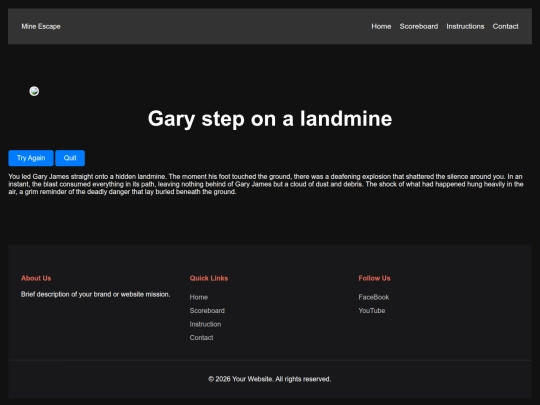Select the heading Gary step on a landmine
The image size is (540, 405).
pos(270,119)
